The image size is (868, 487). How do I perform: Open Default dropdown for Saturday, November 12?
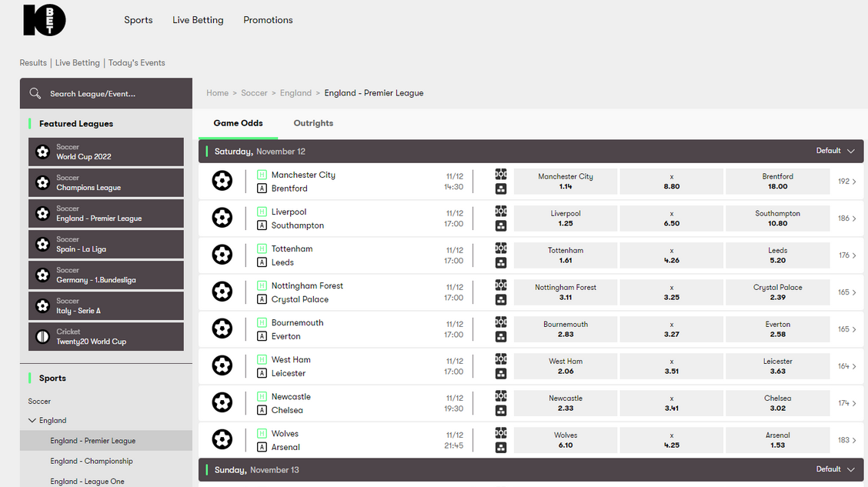click(x=836, y=151)
